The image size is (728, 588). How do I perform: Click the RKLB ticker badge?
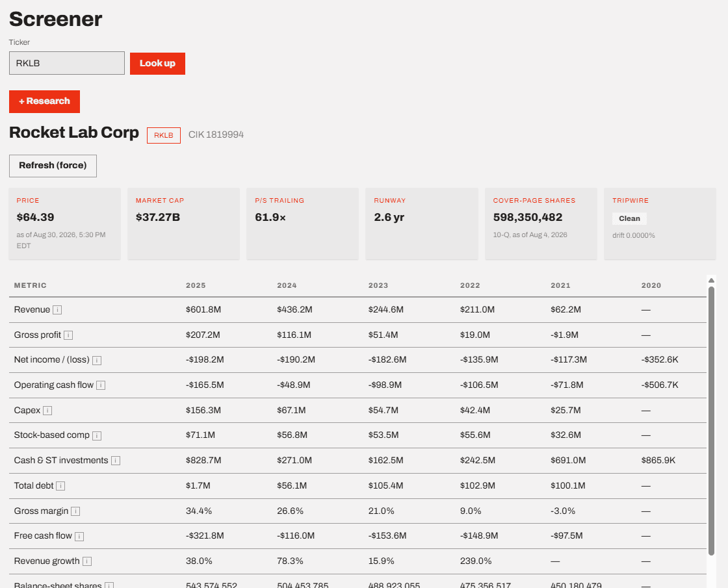click(x=163, y=135)
